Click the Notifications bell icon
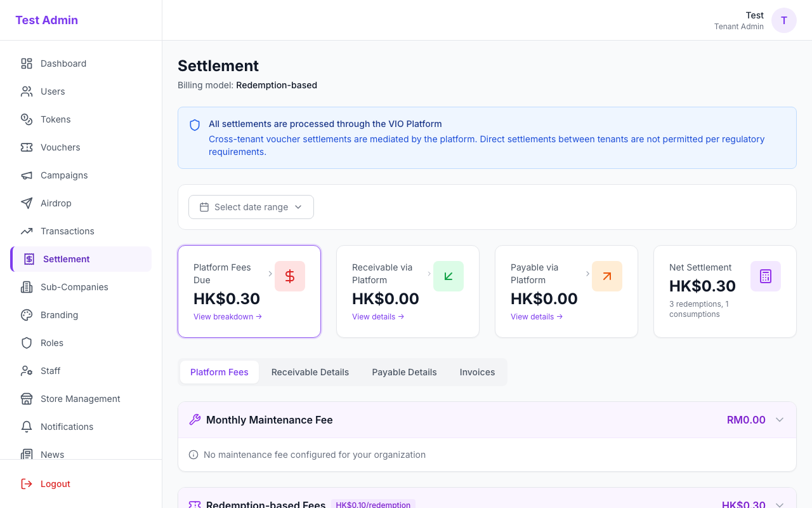Viewport: 812px width, 508px height. (26, 427)
